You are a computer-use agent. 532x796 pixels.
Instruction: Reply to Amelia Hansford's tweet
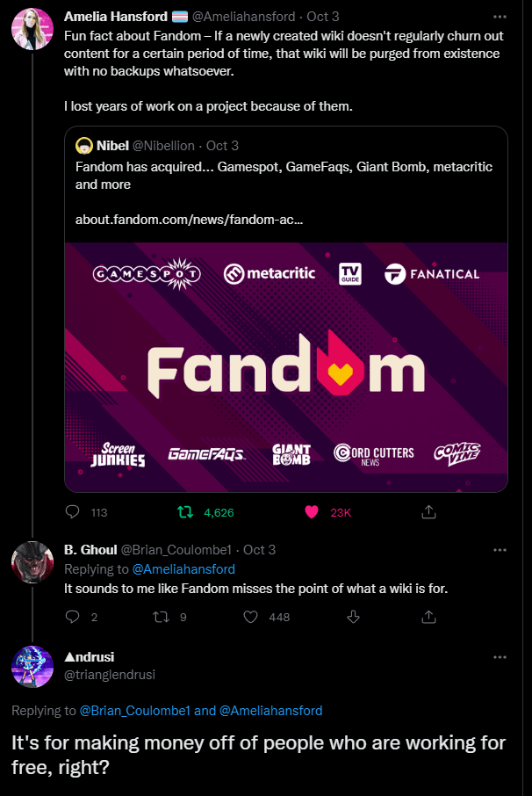pos(73,511)
